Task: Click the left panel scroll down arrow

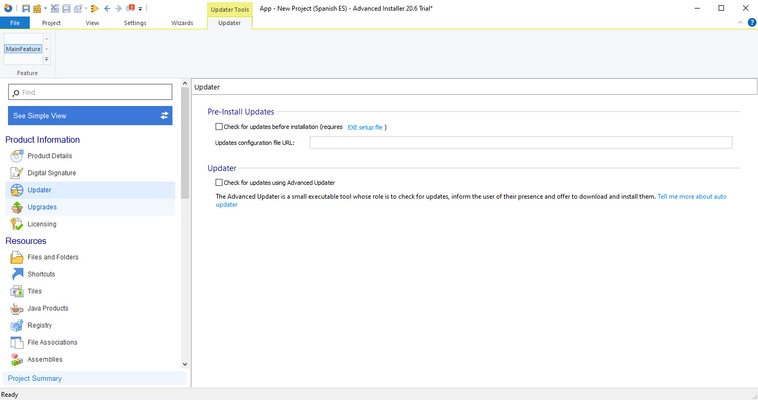Action: [185, 364]
